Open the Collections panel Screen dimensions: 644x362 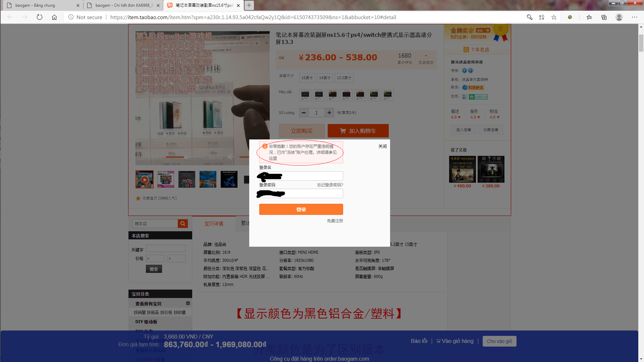[x=604, y=17]
